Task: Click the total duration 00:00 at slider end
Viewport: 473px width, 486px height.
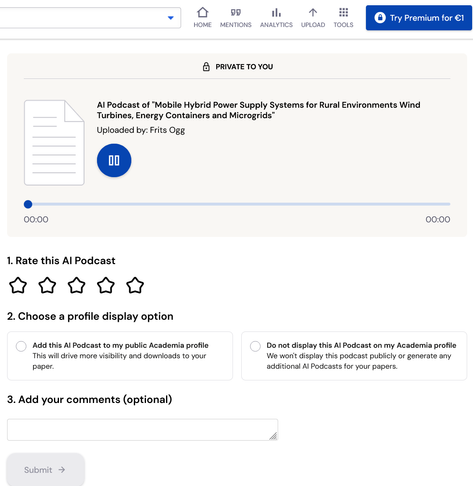Action: click(438, 219)
